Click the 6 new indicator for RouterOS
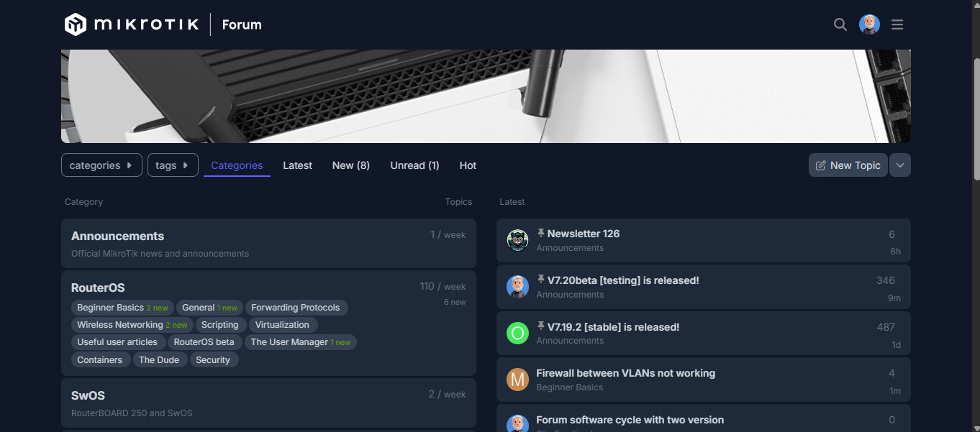The height and width of the screenshot is (432, 980). 455,302
